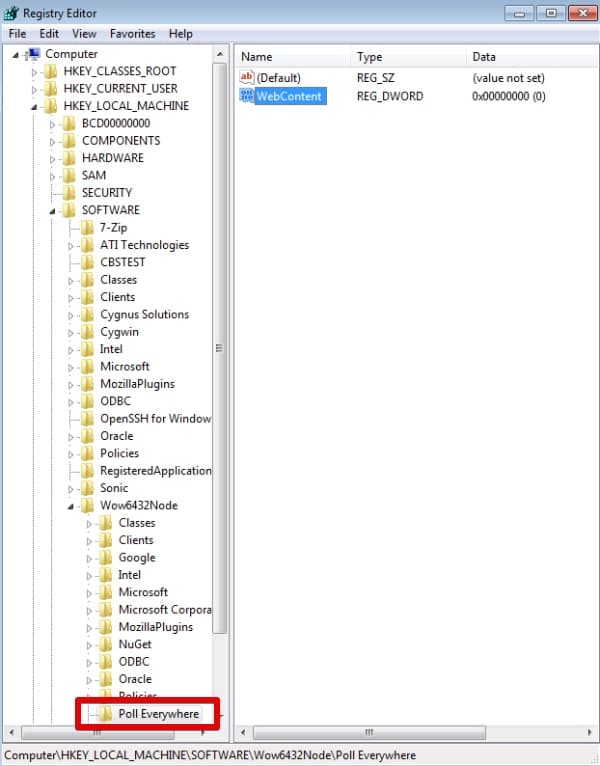Click the (Default) string value icon
The height and width of the screenshot is (766, 600).
pos(247,77)
